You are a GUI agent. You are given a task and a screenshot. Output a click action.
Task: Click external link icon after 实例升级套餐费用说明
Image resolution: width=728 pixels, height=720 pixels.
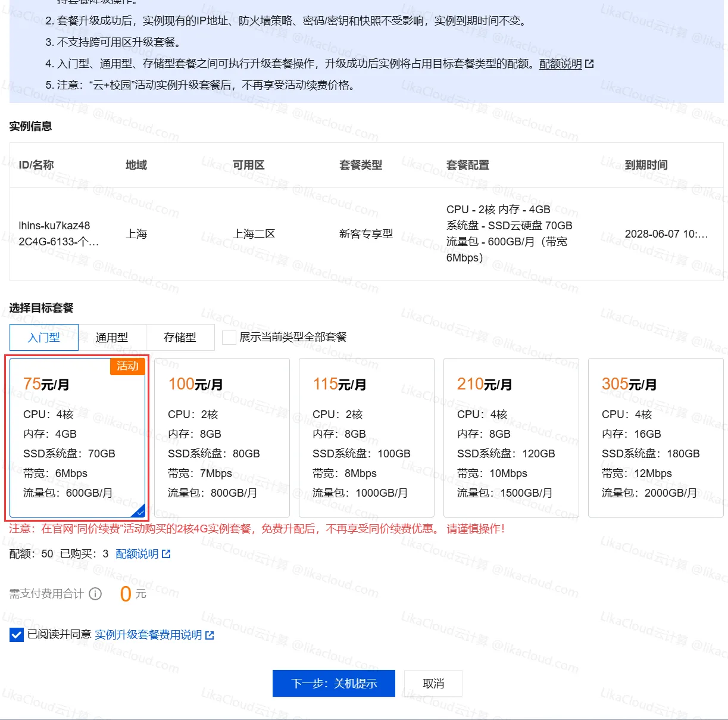[210, 635]
